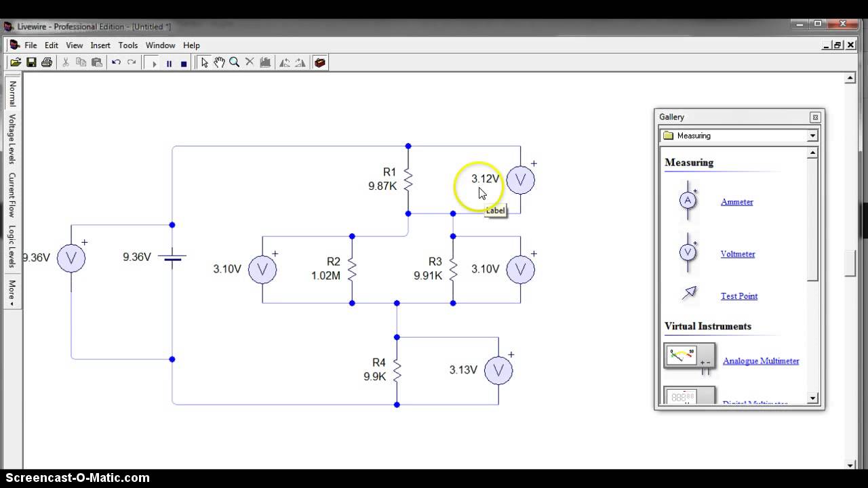Click the Voltmeter link in Gallery
The image size is (868, 488).
pos(738,253)
